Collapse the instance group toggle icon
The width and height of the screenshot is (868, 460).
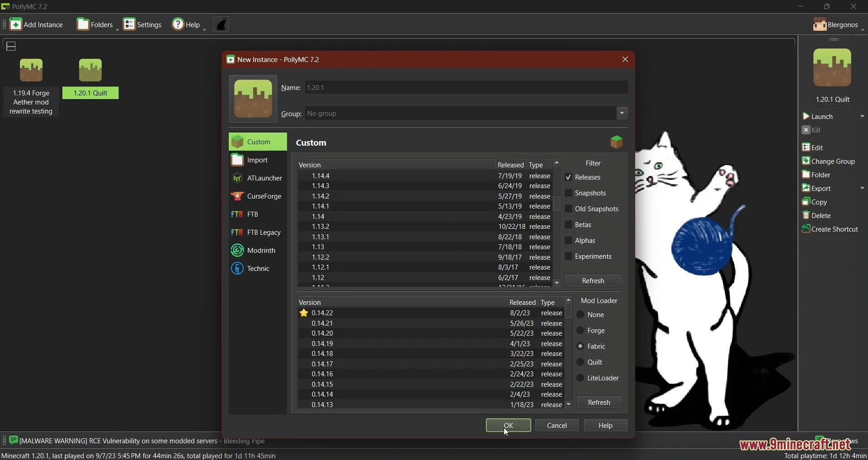coord(11,46)
